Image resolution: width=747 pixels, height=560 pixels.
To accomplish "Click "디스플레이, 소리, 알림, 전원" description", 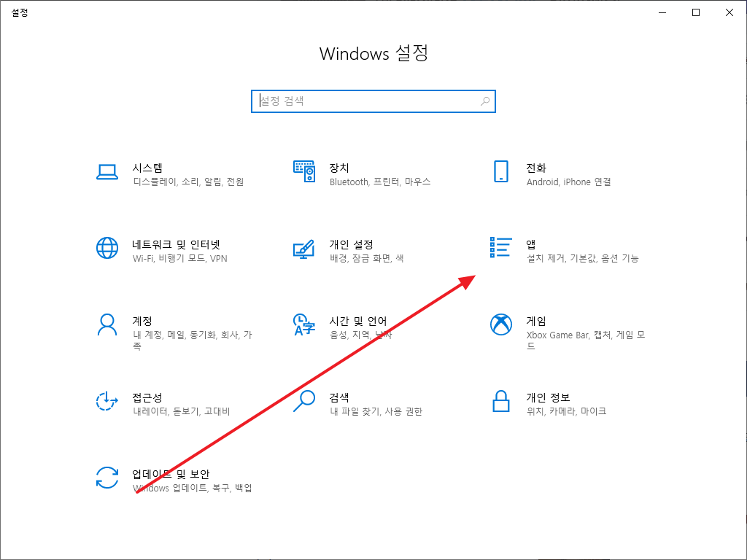I will click(x=188, y=182).
